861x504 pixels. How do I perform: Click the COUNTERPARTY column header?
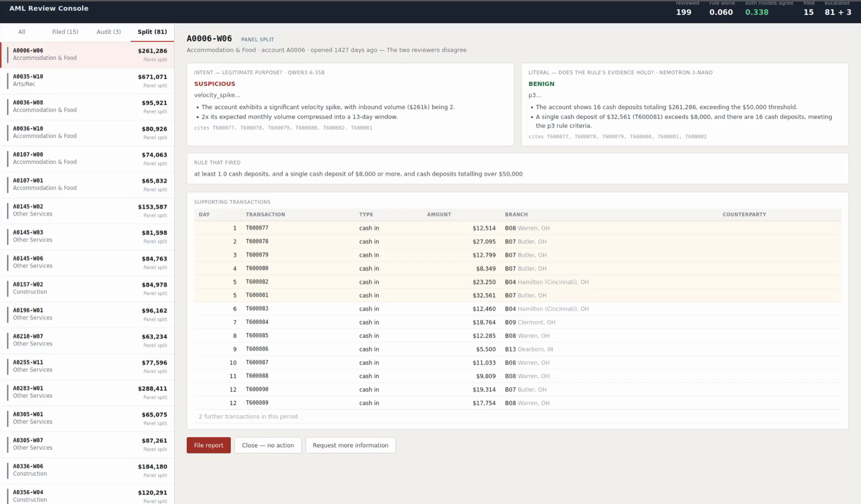744,215
